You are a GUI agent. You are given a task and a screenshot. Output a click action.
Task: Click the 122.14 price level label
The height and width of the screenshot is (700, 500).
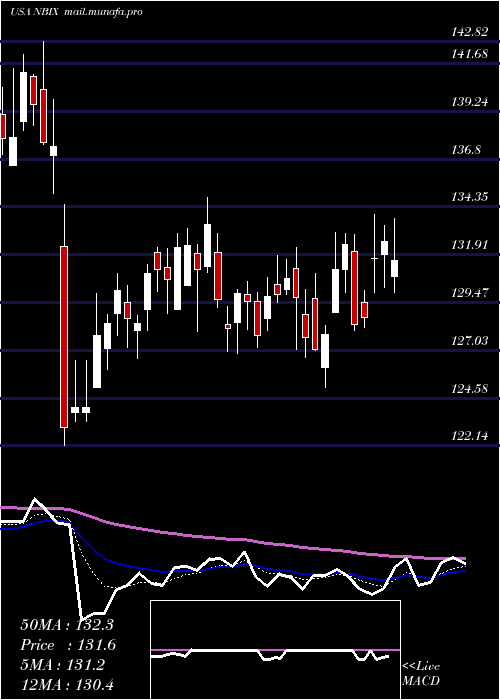[x=468, y=436]
